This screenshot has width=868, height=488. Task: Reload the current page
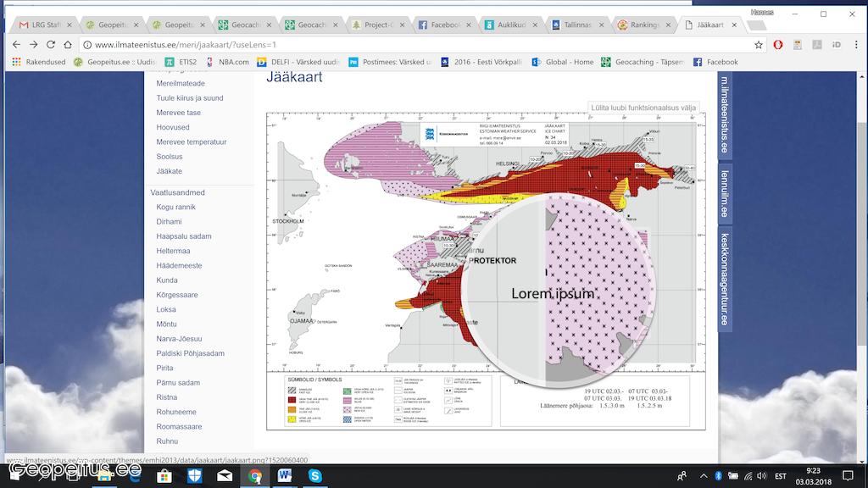coord(51,45)
